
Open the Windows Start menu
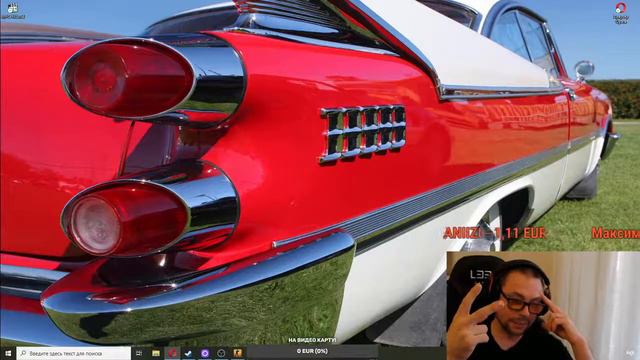click(8, 353)
